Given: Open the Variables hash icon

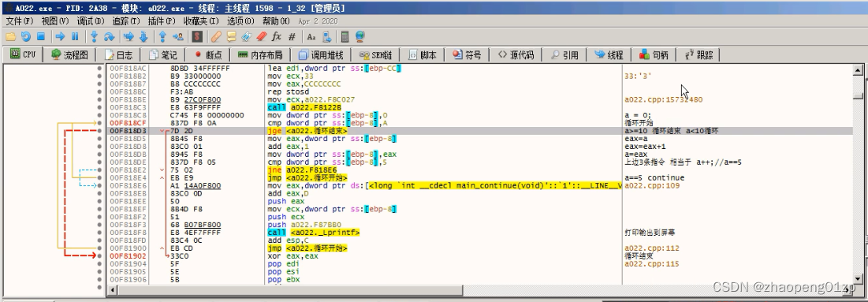Looking at the screenshot, I should [x=292, y=37].
